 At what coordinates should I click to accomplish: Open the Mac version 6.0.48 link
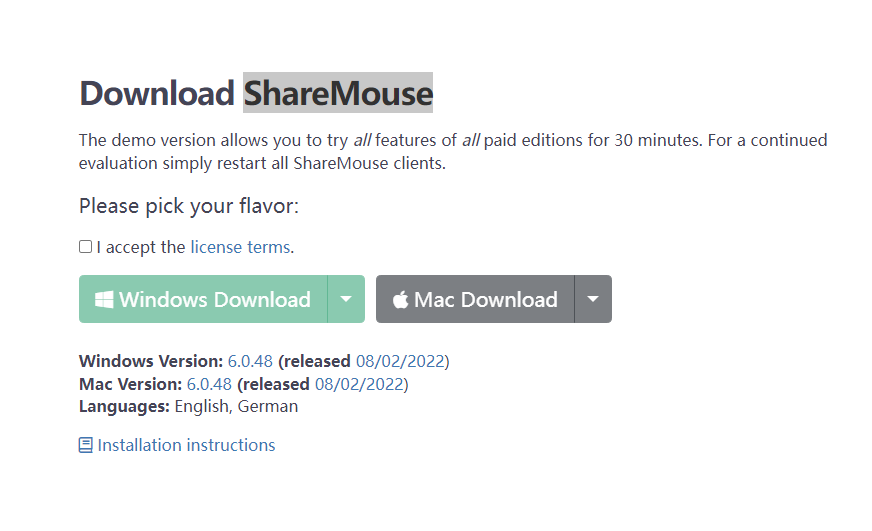pyautogui.click(x=209, y=384)
